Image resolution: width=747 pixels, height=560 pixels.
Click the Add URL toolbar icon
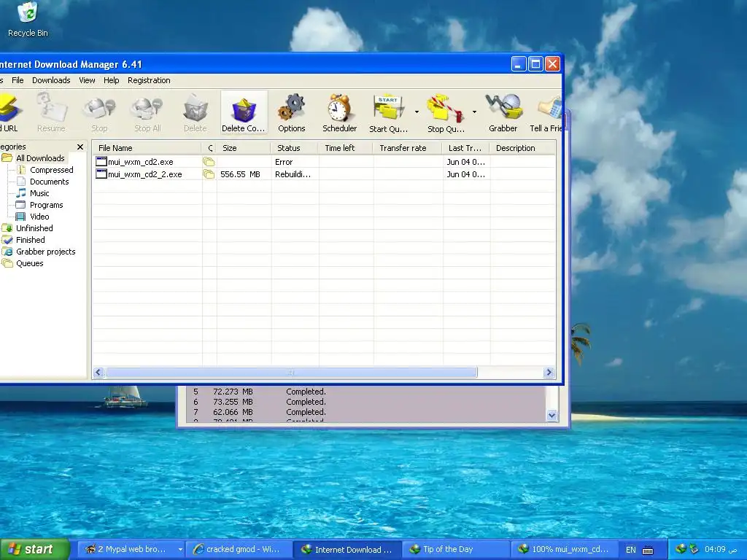pyautogui.click(x=9, y=112)
